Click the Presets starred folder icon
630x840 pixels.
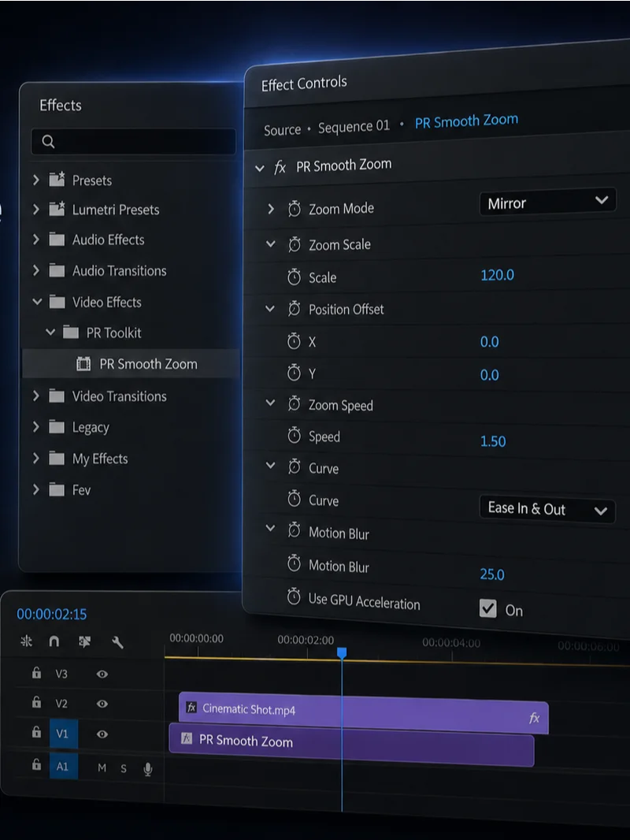(x=57, y=179)
